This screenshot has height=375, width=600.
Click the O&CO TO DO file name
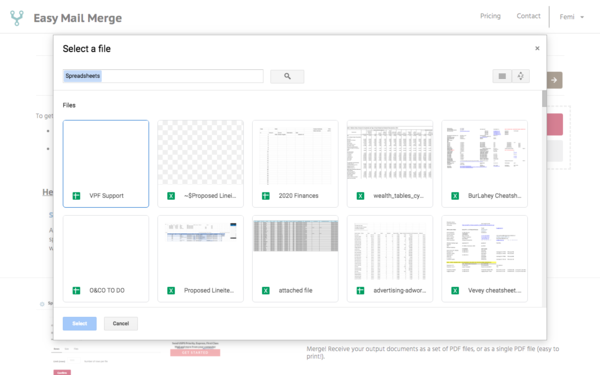[107, 291]
